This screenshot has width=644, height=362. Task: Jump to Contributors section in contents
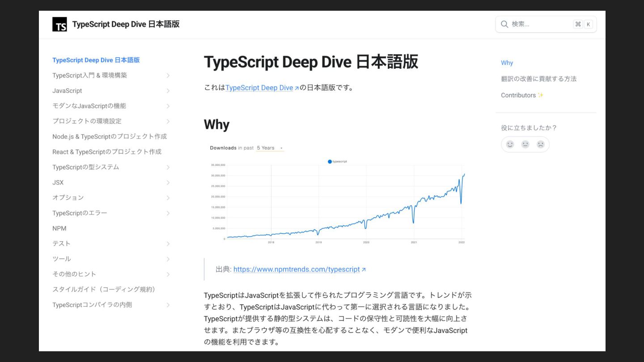point(522,95)
